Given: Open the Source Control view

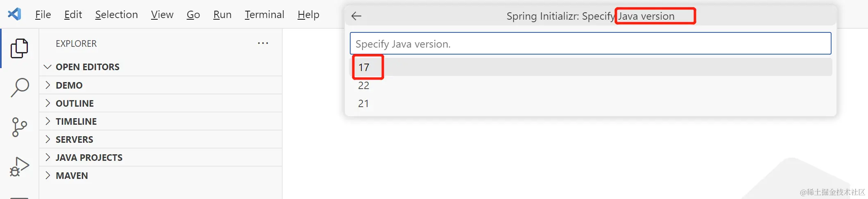Looking at the screenshot, I should [19, 127].
